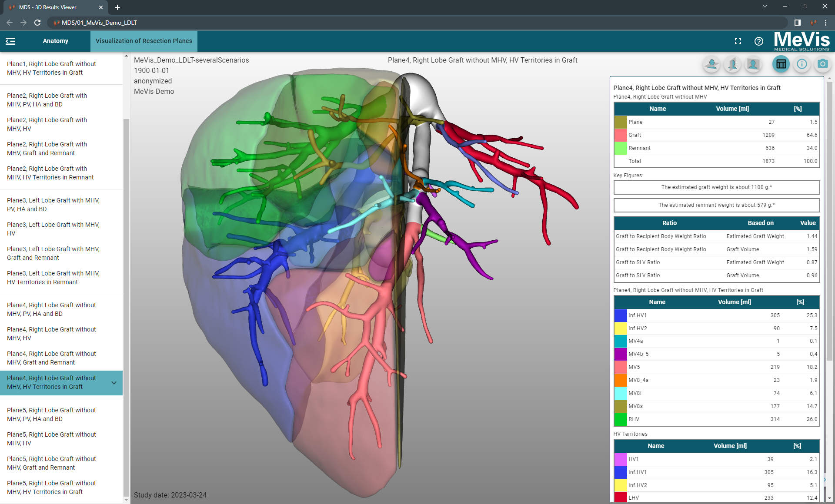Collapse the sidebar with the hamburger menu icon

click(x=10, y=41)
